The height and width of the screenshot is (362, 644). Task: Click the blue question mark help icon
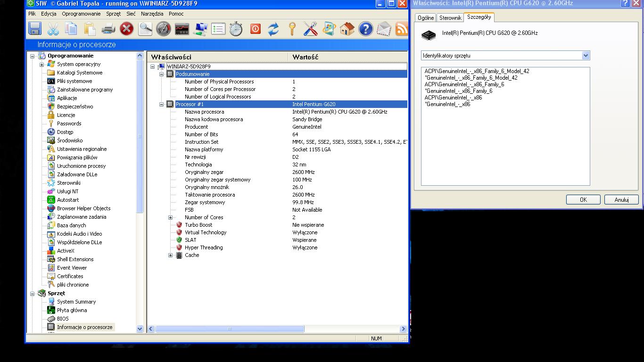[365, 29]
